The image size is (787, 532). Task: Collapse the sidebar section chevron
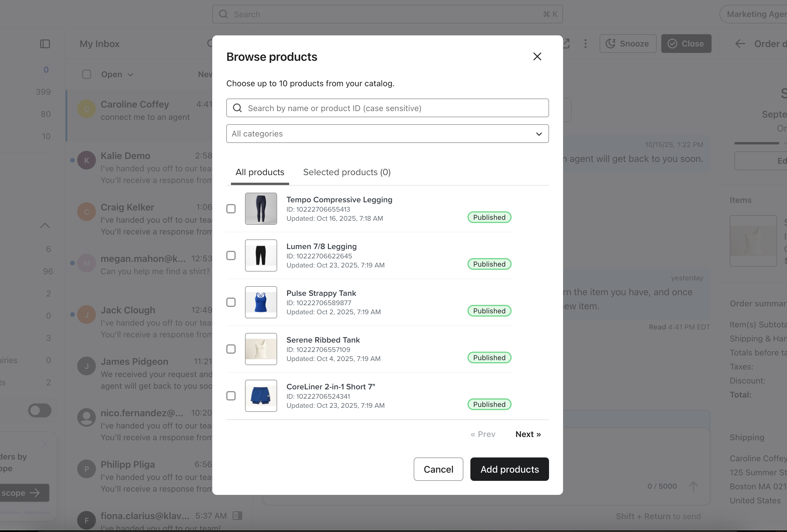click(x=45, y=226)
